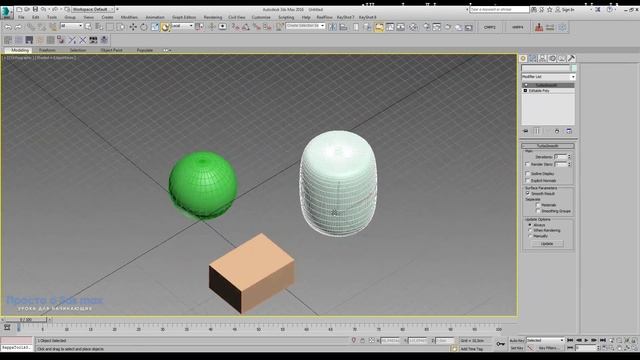Click the Select Object arrow tool

(89, 27)
